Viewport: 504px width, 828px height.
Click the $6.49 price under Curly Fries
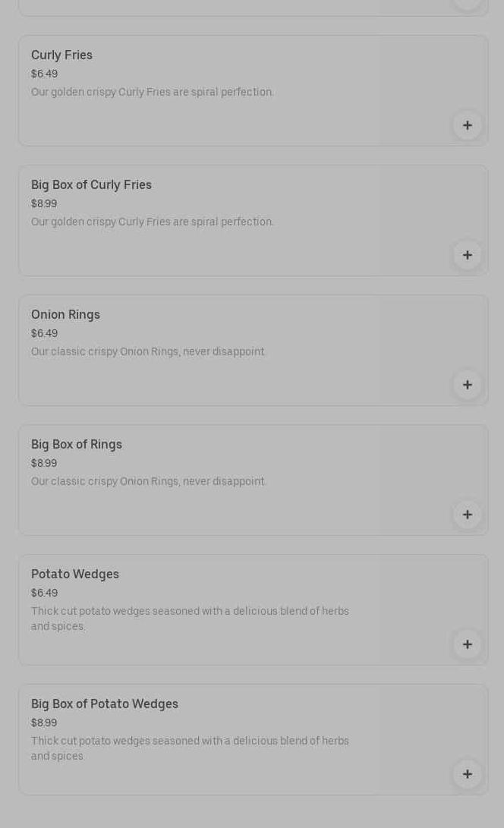[44, 74]
